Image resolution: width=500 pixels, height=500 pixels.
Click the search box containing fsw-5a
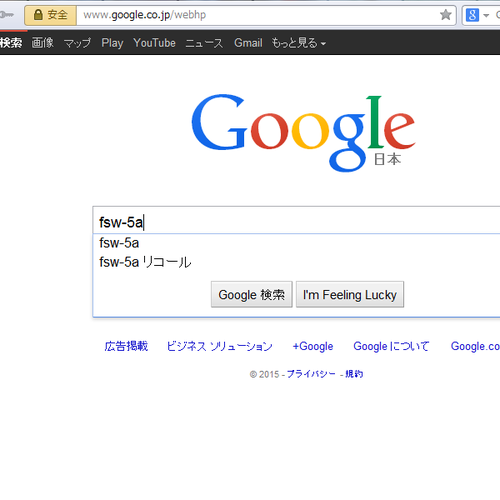[x=296, y=220]
